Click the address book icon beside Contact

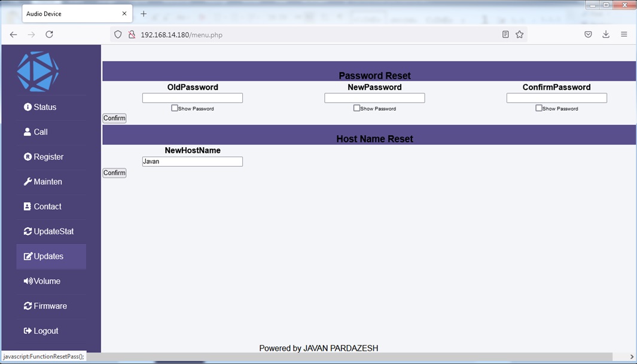(28, 206)
